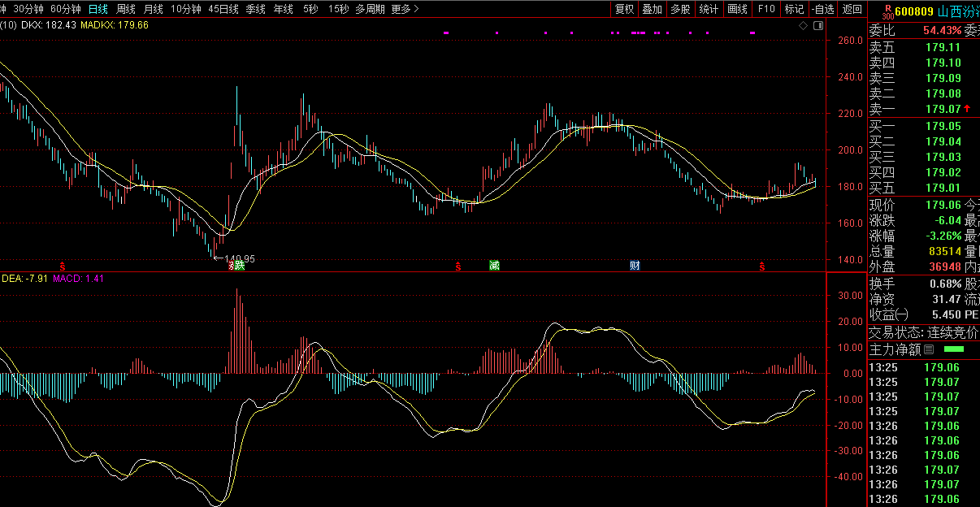
Task: Click the DEA: -7.91 indicator label
Action: [24, 278]
